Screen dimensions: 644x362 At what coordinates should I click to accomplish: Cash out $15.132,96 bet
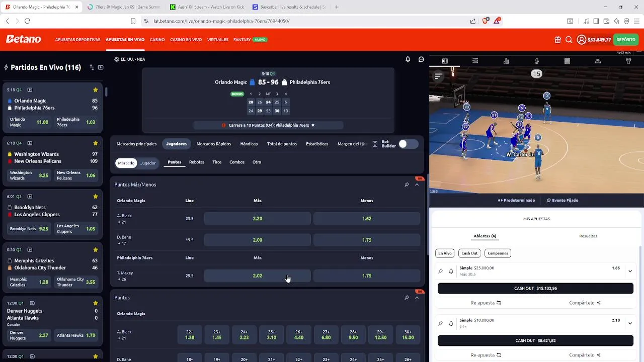point(535,289)
